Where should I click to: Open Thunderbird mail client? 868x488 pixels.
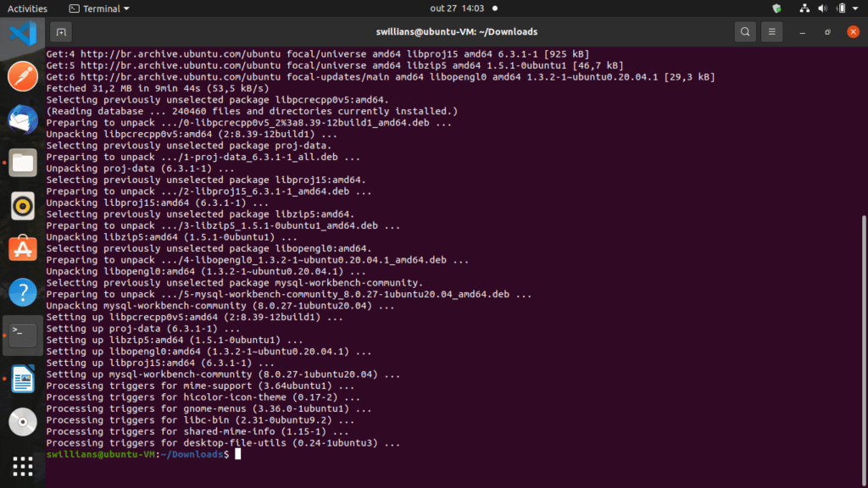[23, 119]
